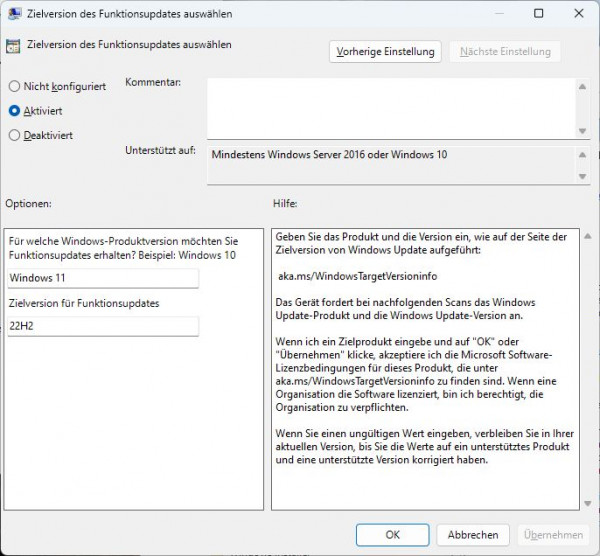Screen dimensions: 600x556
Task: Click the title bar application icon
Action: 15,13
